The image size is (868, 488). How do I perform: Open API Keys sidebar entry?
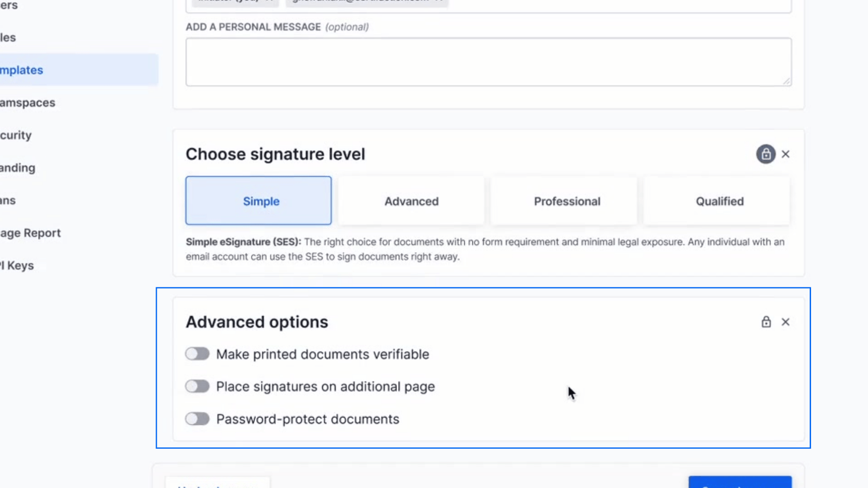click(17, 265)
